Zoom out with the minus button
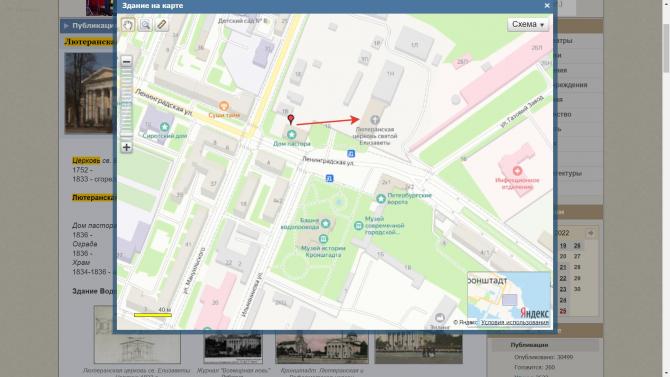This screenshot has height=377, width=670. coord(126,61)
